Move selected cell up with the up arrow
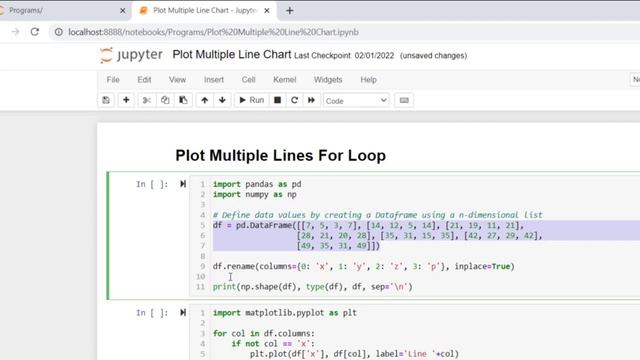640x360 pixels. [x=204, y=100]
